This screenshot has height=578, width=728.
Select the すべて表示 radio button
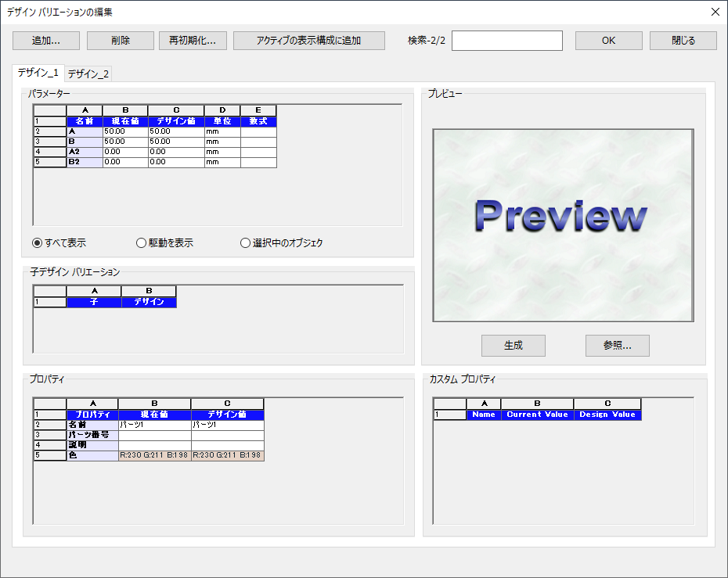38,243
